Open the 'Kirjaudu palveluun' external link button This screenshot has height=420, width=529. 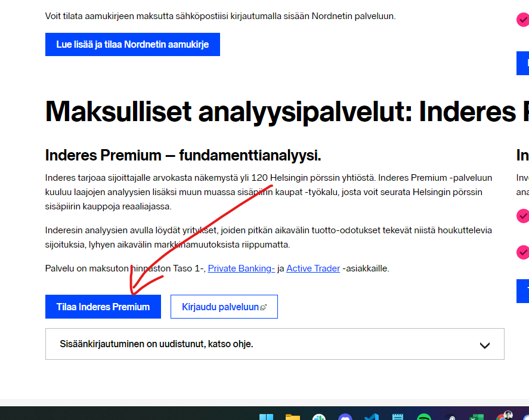(x=224, y=307)
